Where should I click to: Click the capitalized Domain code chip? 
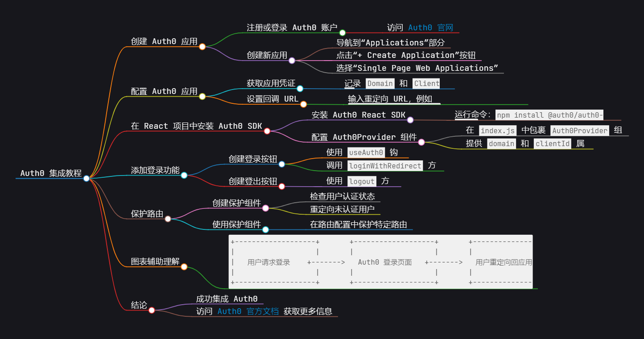[380, 83]
